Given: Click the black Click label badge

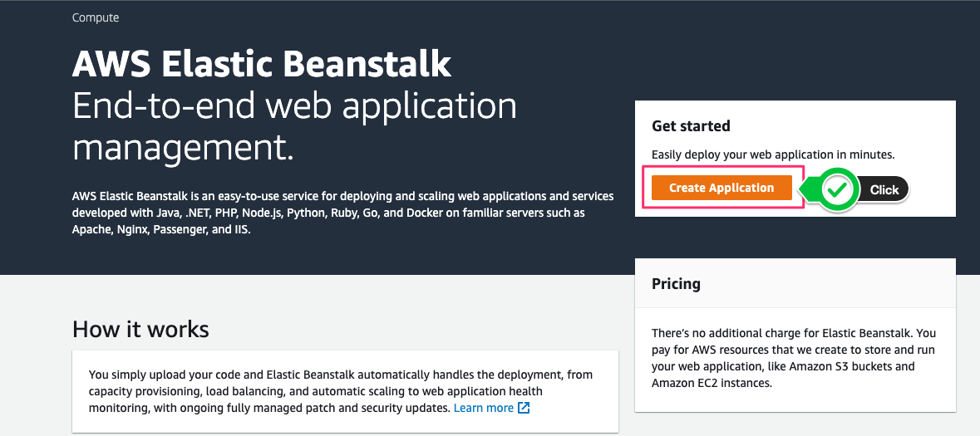Looking at the screenshot, I should [883, 189].
